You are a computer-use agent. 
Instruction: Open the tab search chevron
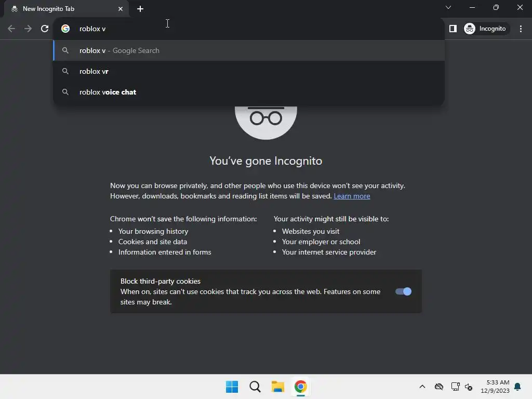448,7
